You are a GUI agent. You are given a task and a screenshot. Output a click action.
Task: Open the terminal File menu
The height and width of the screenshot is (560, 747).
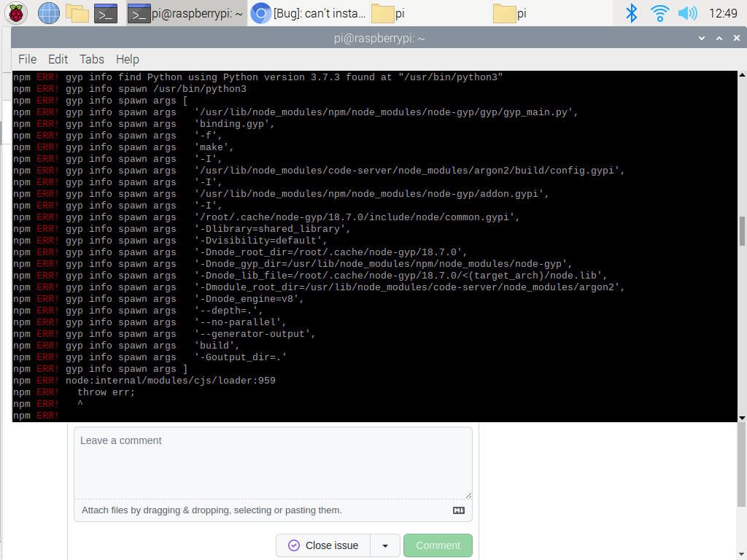27,59
